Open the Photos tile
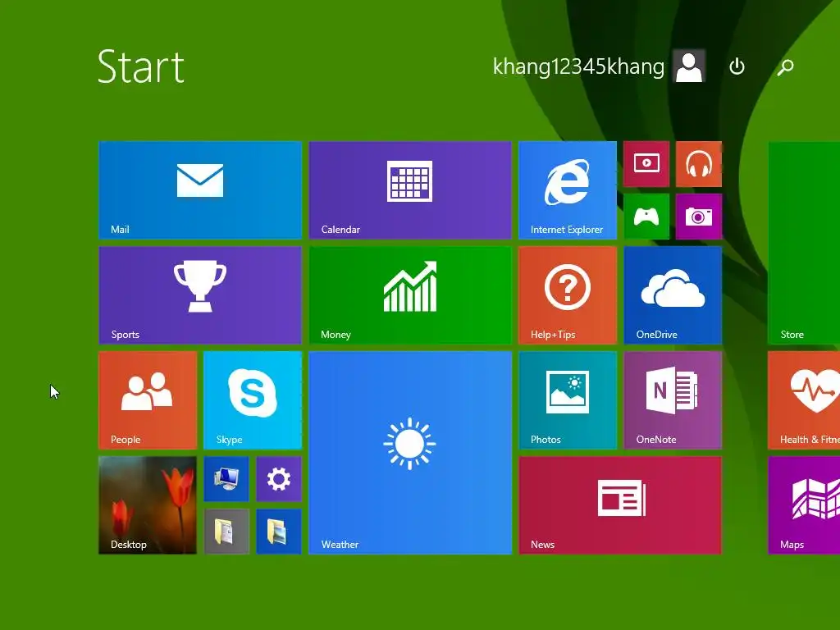The width and height of the screenshot is (840, 630). [568, 400]
